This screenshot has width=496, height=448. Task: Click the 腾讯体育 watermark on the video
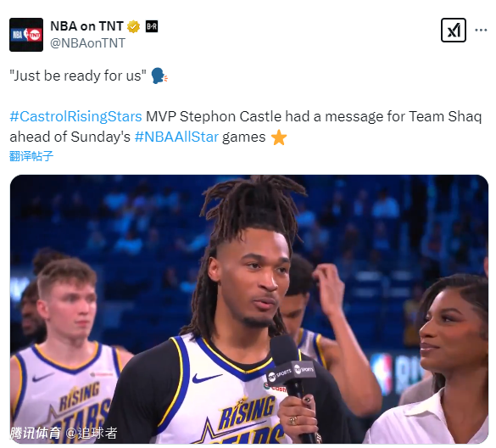click(x=35, y=433)
